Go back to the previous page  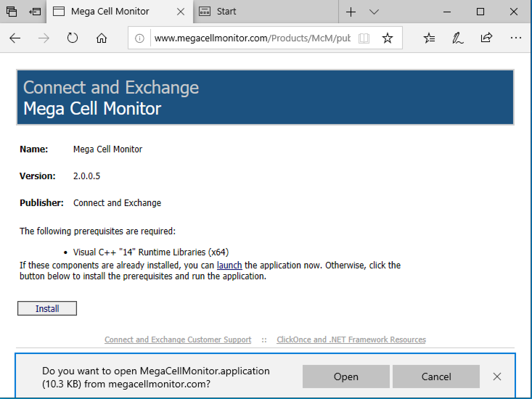click(x=15, y=38)
